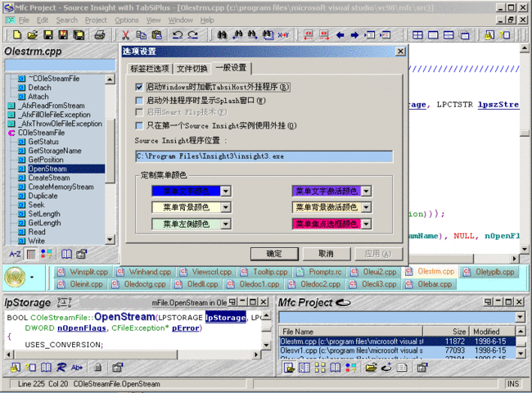Open dropdown arrow beside TabSiPlus logo
532x393 pixels.
tap(32, 278)
